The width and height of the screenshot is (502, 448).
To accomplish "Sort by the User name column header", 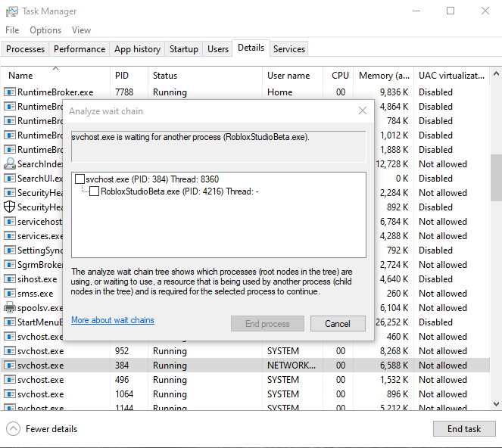I will click(x=292, y=75).
